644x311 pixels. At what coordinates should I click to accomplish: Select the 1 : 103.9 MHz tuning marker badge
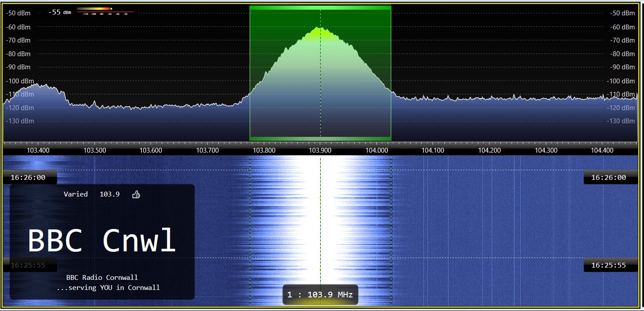pyautogui.click(x=320, y=294)
